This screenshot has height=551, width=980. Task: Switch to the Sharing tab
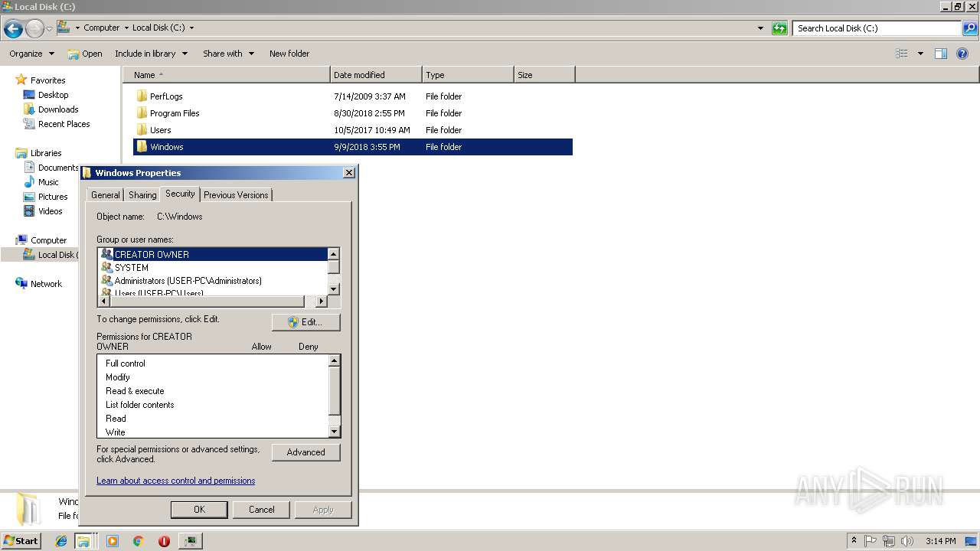142,195
